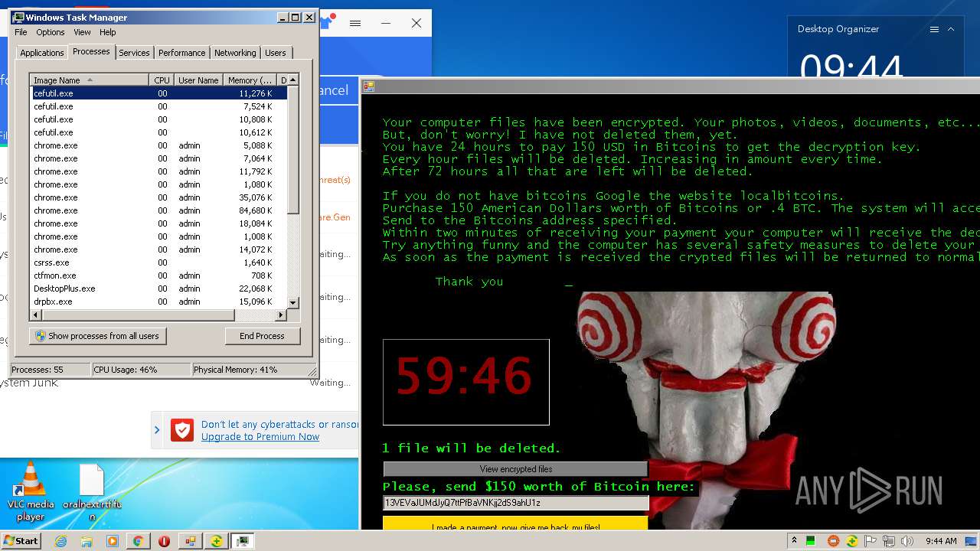Switch to Chrome in the taskbar
Image resolution: width=980 pixels, height=551 pixels.
tap(138, 541)
